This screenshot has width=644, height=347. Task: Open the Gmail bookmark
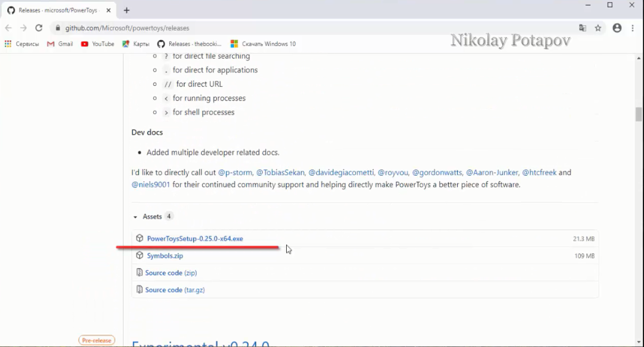[x=60, y=44]
